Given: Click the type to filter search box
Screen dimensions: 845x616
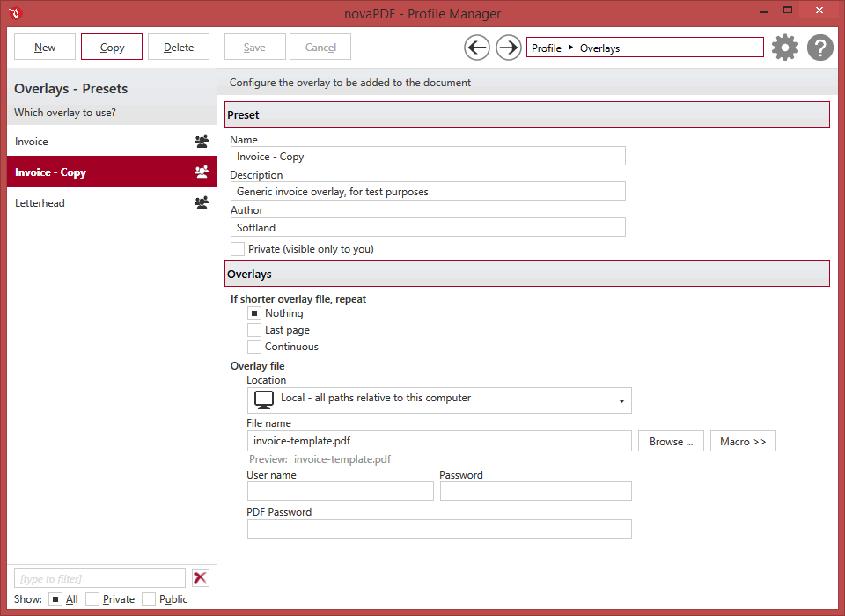Looking at the screenshot, I should (x=99, y=578).
